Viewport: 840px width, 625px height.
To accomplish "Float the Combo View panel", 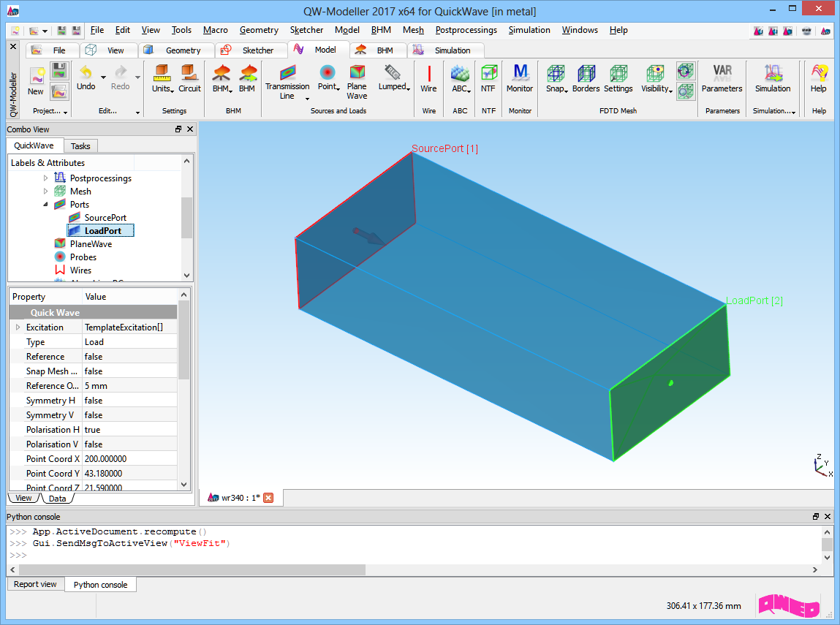I will pyautogui.click(x=178, y=129).
